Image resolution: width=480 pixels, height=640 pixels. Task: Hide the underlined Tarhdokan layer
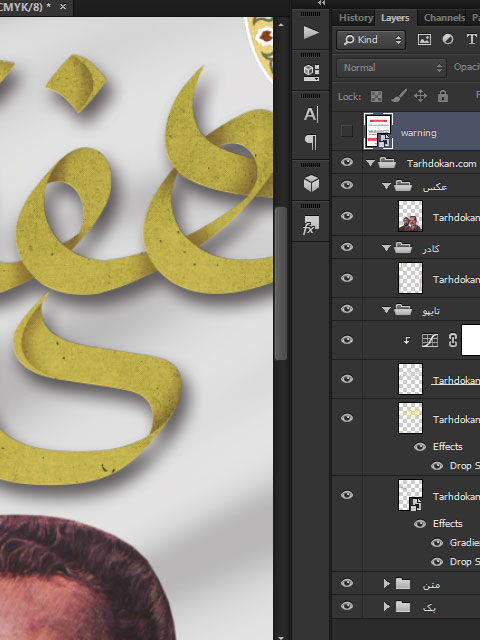[x=347, y=379]
